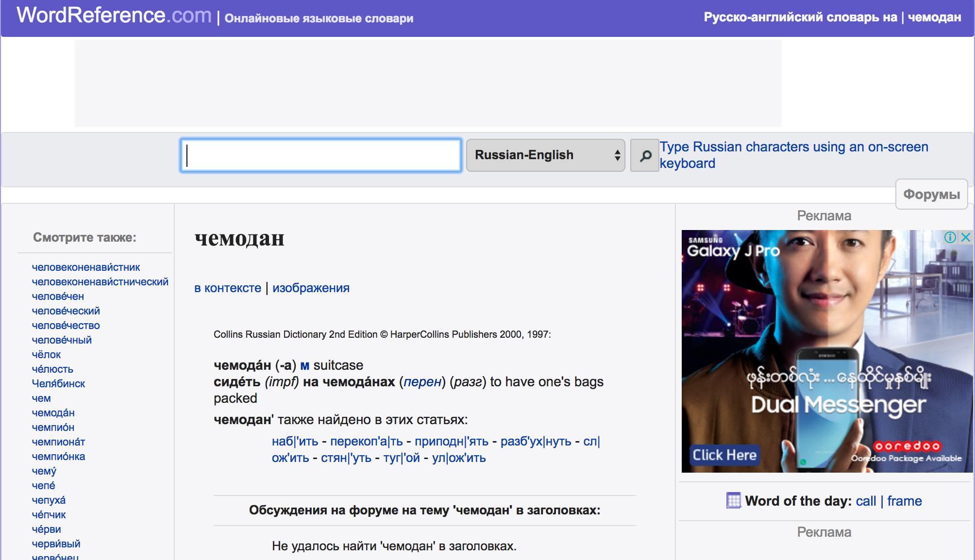This screenshot has height=560, width=975.
Task: Click the search word input field
Action: click(x=320, y=155)
